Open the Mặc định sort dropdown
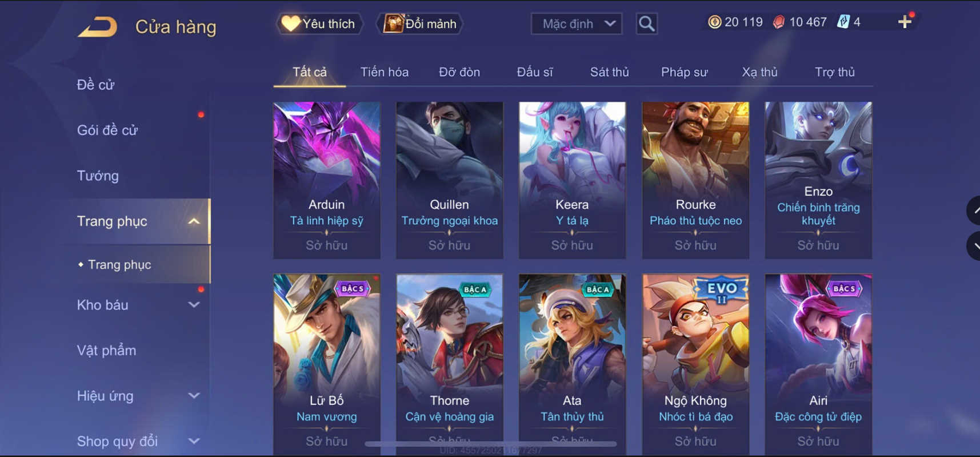 coord(577,23)
